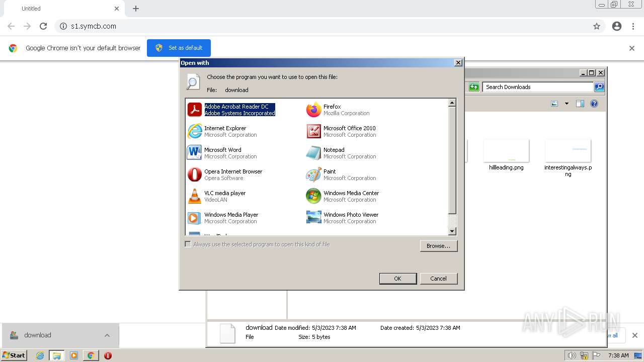Select the Notepad program icon
The height and width of the screenshot is (362, 644).
(313, 153)
